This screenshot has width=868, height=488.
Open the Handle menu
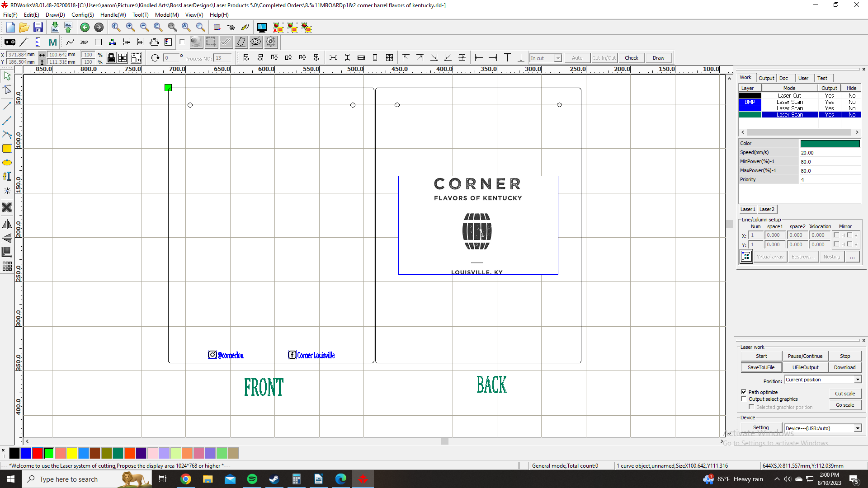click(113, 15)
